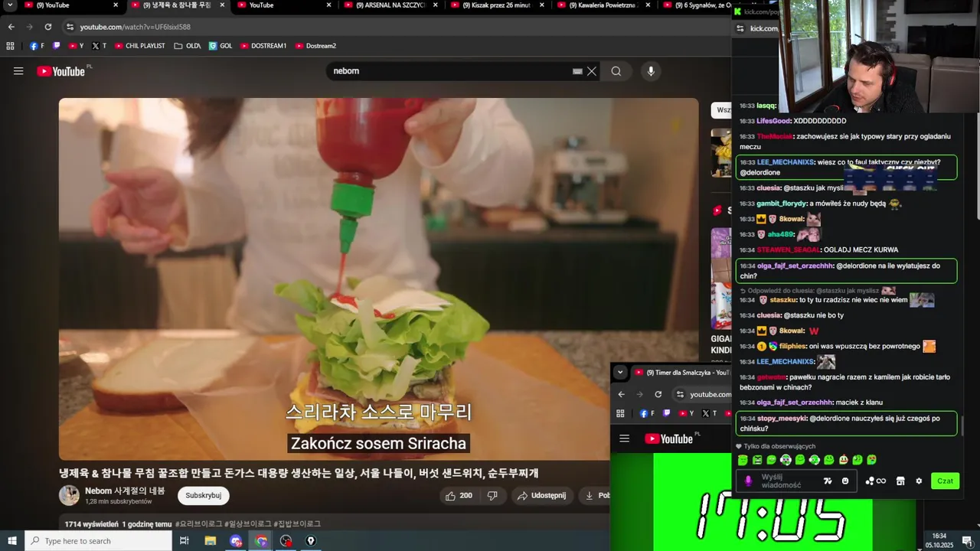The width and height of the screenshot is (980, 551).
Task: Subscribe with Subskrybuj button
Action: pyautogui.click(x=204, y=495)
